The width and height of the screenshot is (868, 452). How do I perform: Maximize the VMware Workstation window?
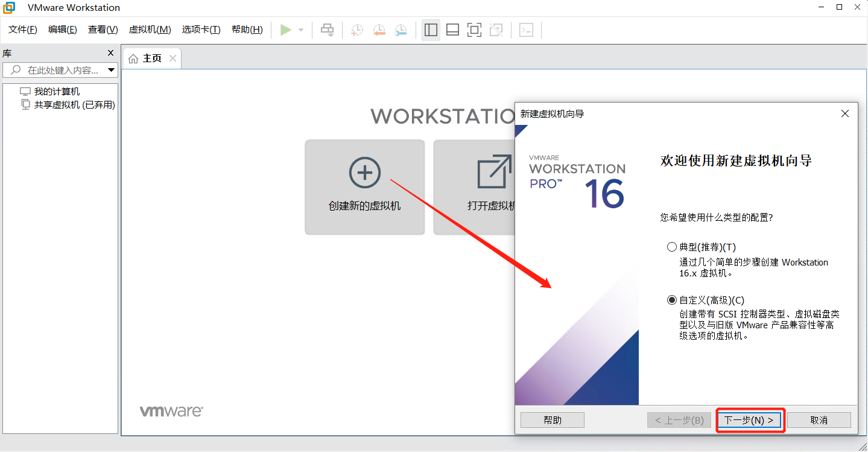tap(839, 7)
